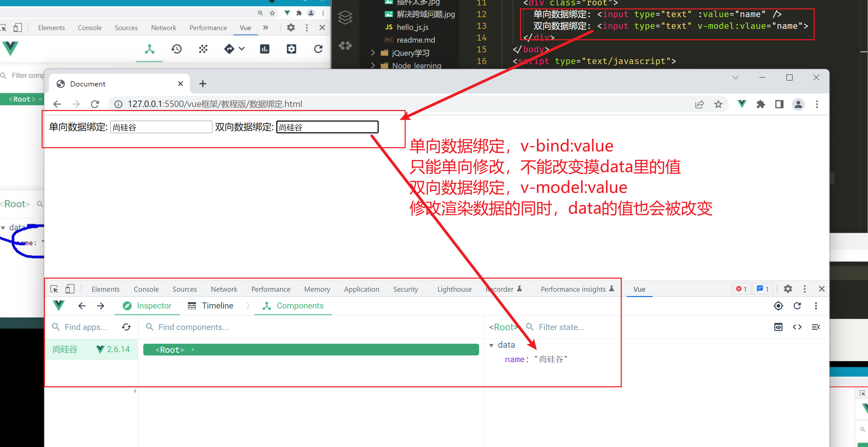Click the bookmark star icon in address bar

click(x=718, y=104)
